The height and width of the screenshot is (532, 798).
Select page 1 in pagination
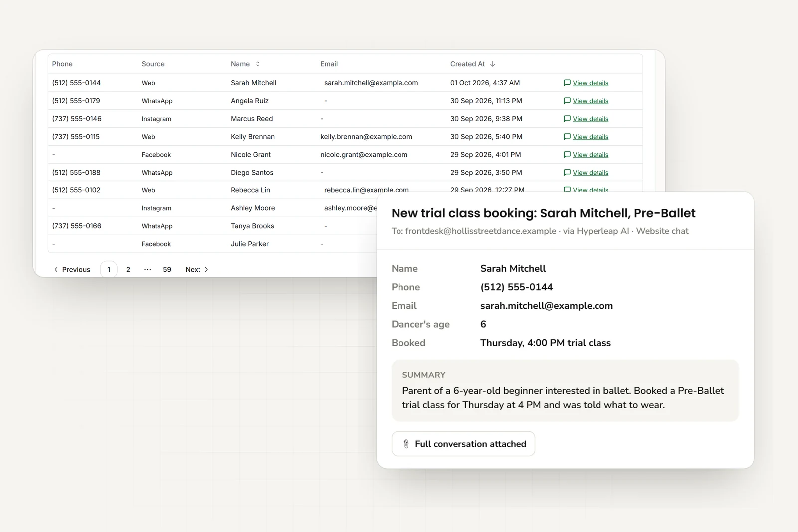[109, 269]
